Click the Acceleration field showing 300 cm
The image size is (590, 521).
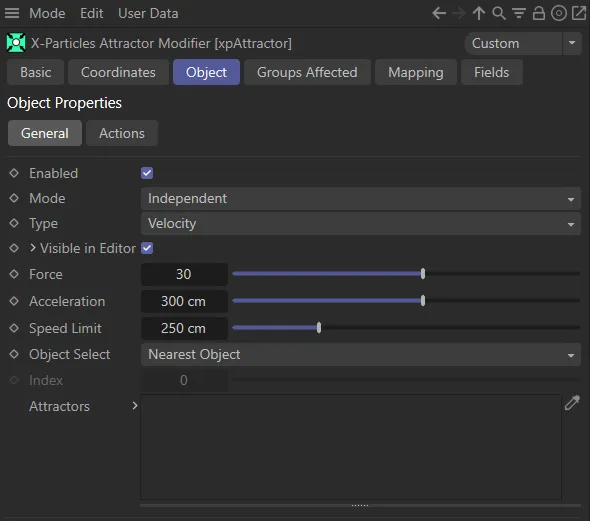(x=184, y=301)
